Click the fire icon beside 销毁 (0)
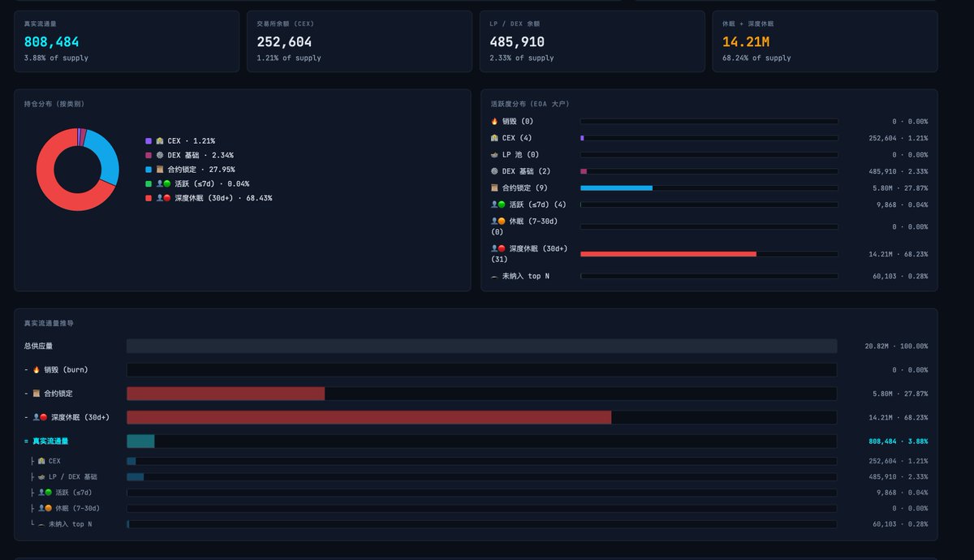974x560 pixels. click(494, 121)
